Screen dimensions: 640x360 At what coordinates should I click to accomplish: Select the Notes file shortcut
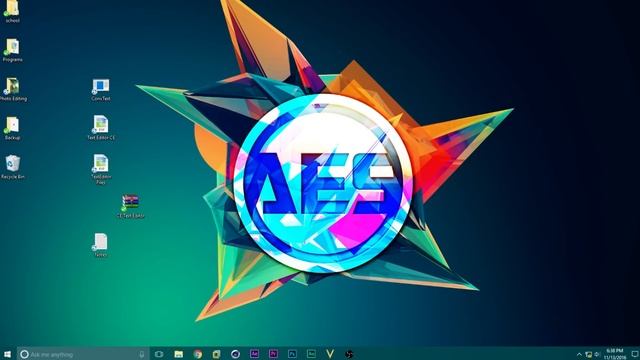coord(100,245)
